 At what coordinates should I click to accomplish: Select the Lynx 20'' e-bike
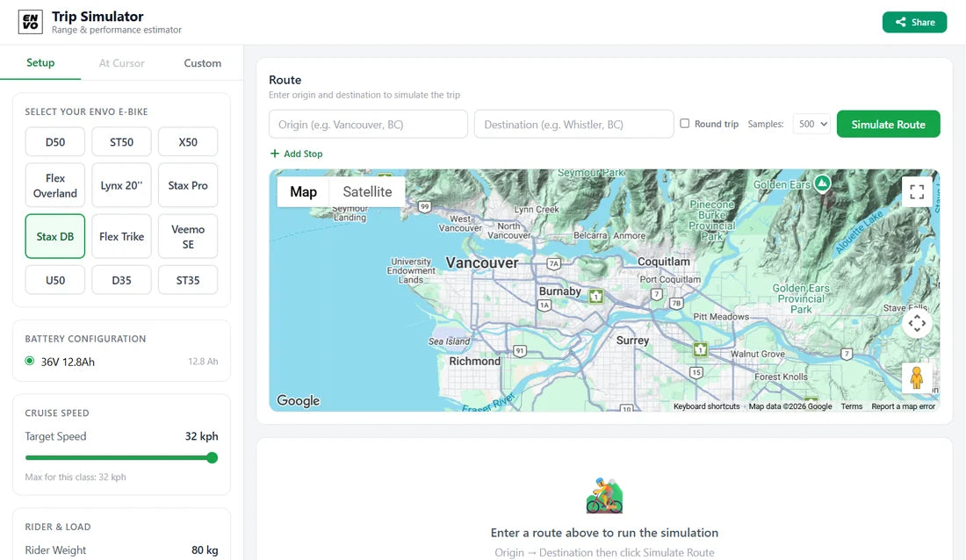[121, 185]
